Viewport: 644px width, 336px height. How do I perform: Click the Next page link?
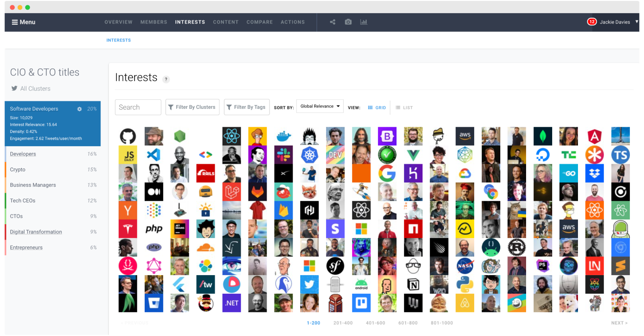click(619, 323)
